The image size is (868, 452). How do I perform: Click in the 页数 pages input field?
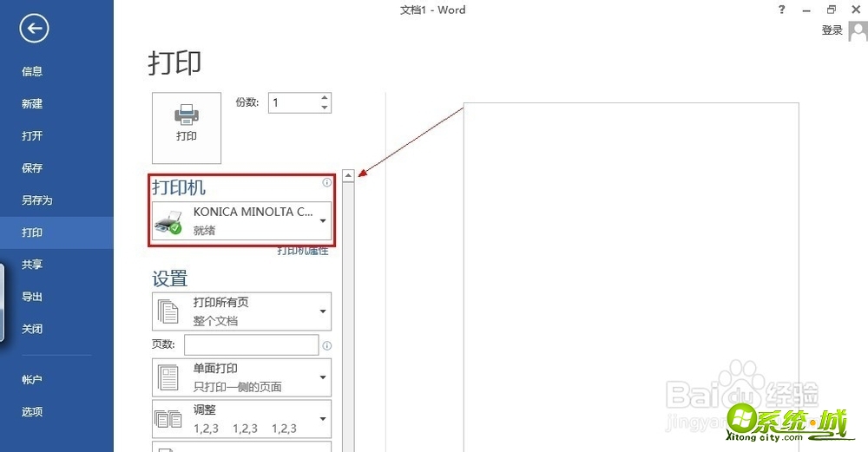pyautogui.click(x=252, y=345)
